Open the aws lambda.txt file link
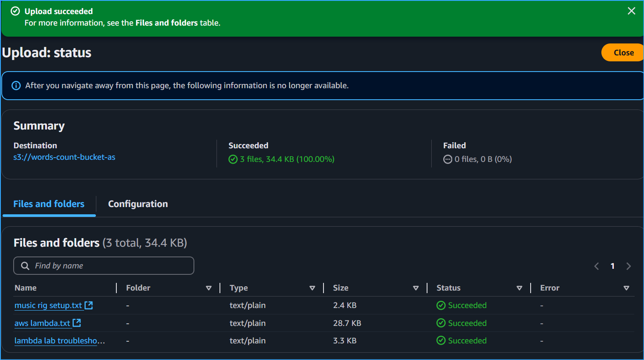Screen dimensions: 644x360 pos(42,323)
